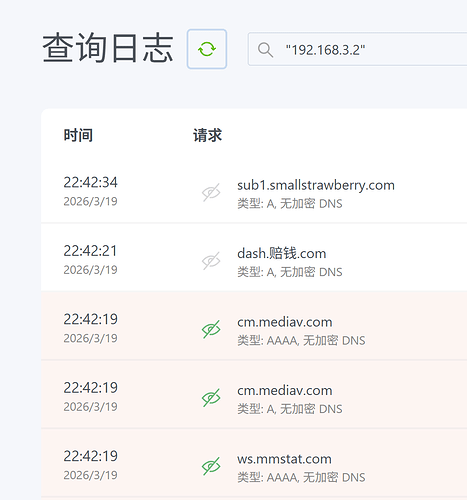
Task: Click the 22:42:21 timestamp
Action: coord(91,251)
